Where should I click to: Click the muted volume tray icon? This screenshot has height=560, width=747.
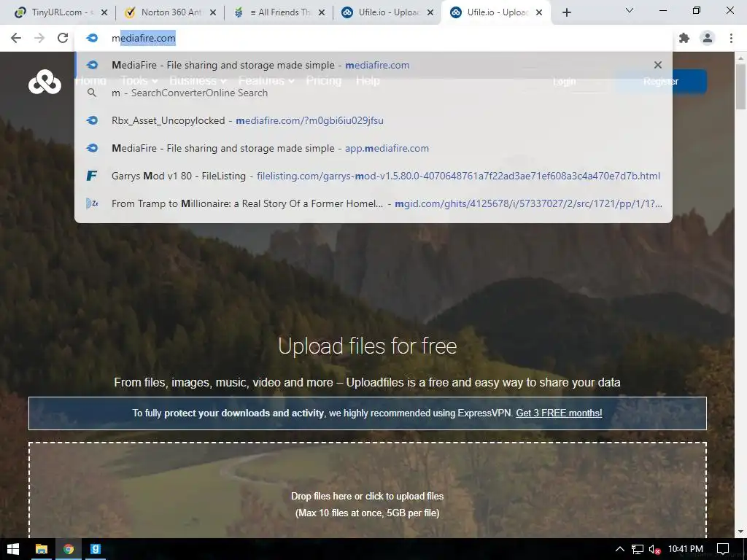[x=654, y=550]
